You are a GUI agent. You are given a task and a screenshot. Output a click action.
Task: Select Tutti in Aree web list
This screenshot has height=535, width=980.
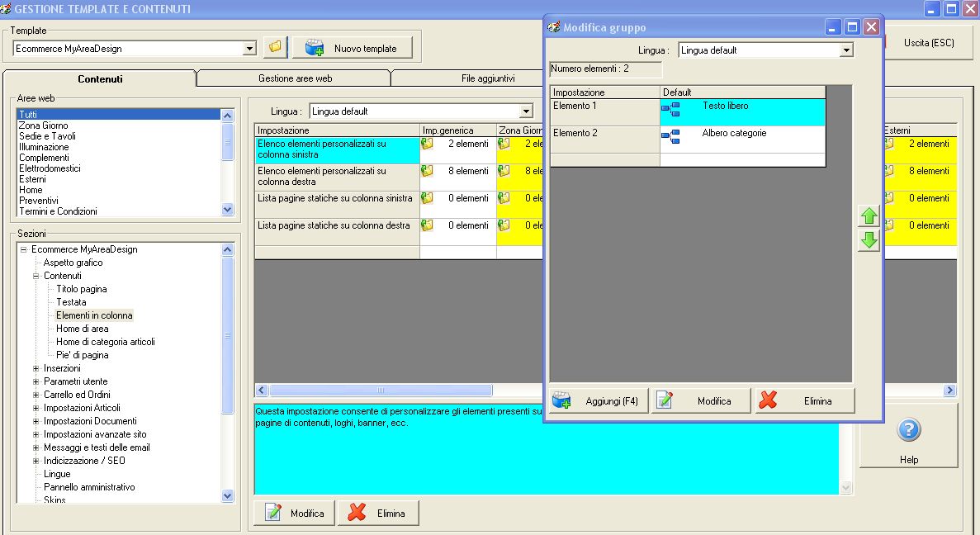point(118,115)
